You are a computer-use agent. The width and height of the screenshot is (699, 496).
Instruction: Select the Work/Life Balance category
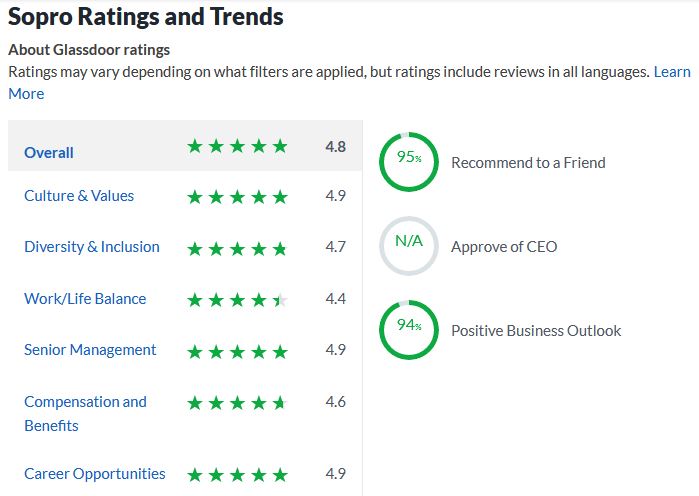pyautogui.click(x=85, y=299)
